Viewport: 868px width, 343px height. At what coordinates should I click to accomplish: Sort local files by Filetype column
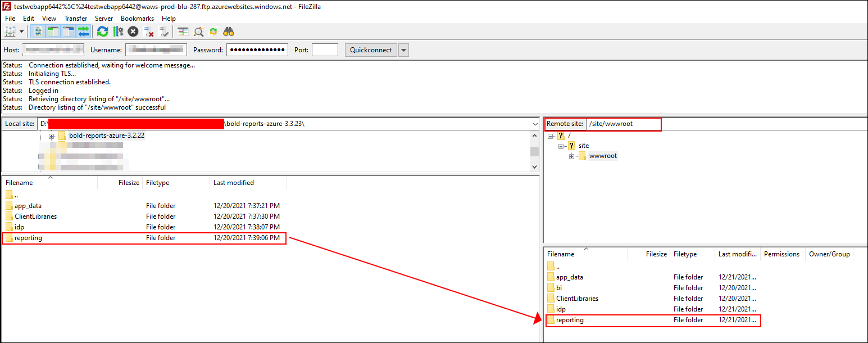176,183
